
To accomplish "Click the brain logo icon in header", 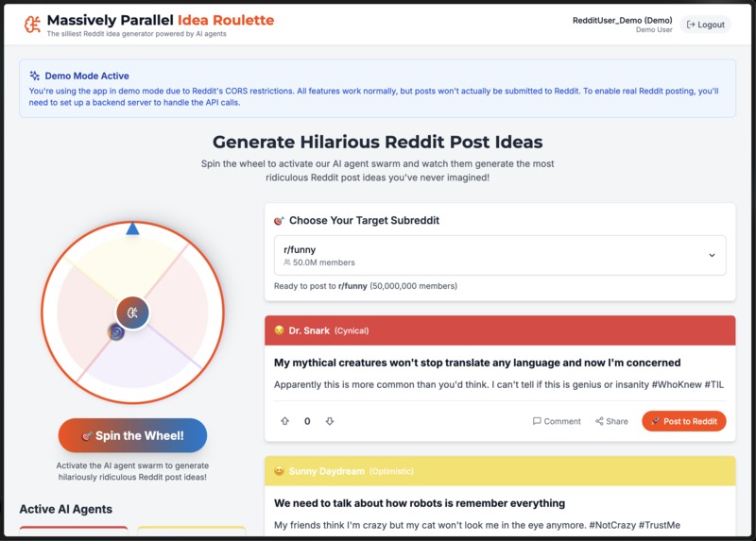I will [x=32, y=25].
